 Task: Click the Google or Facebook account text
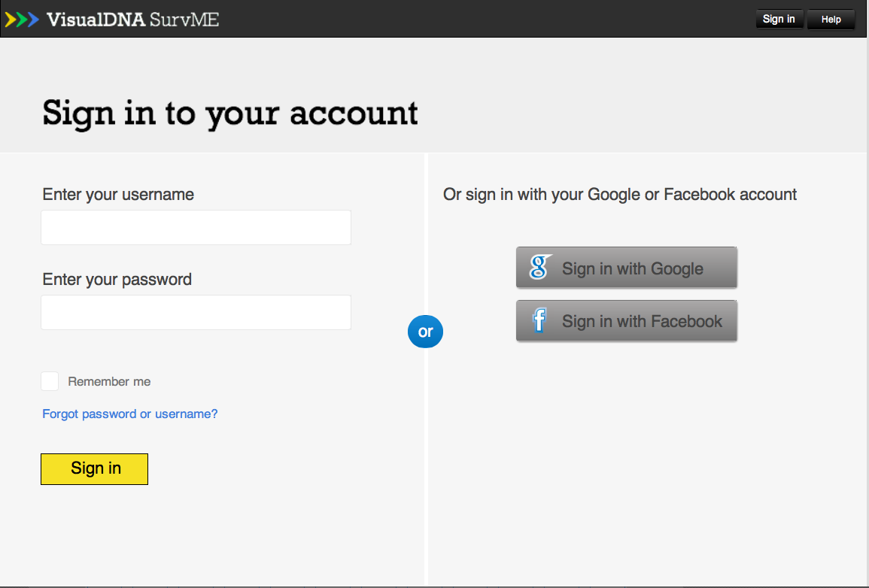[x=620, y=194]
